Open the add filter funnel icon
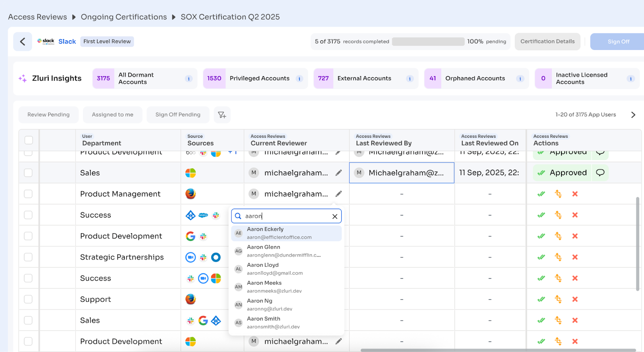 coord(222,115)
